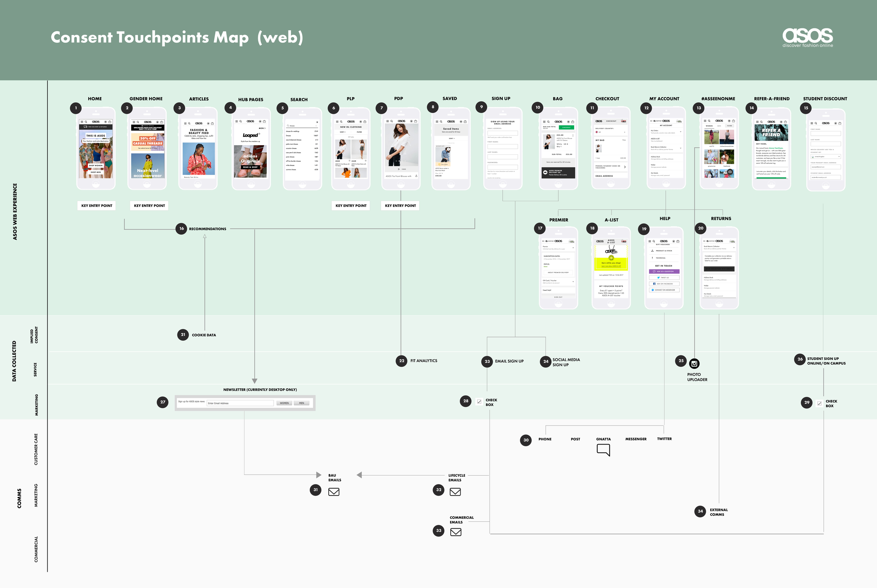Click the commercial emails envelope icon
The width and height of the screenshot is (877, 588).
coord(456,532)
